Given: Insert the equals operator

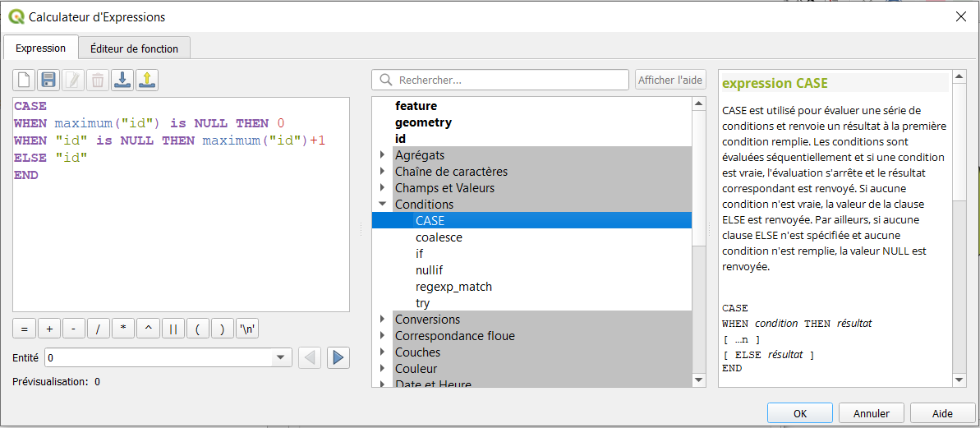Looking at the screenshot, I should (25, 329).
